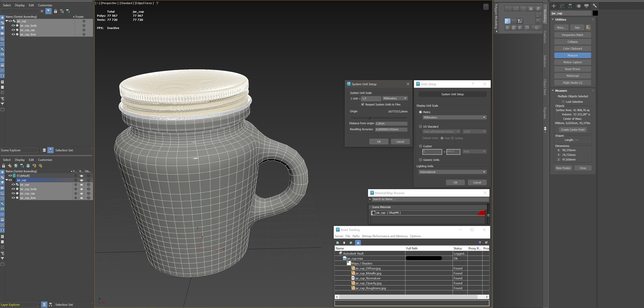
Task: Clear the Scene Explorer search with the X icon
Action: tap(42, 11)
